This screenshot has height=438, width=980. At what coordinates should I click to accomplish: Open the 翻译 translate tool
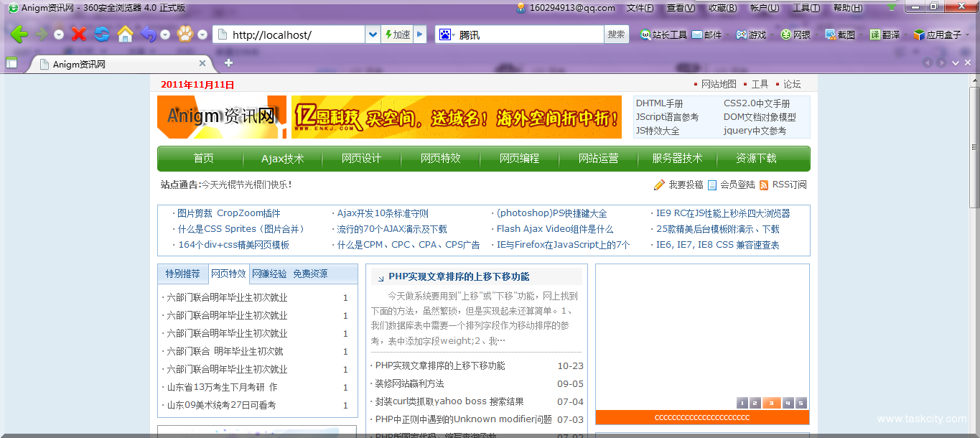tap(877, 34)
